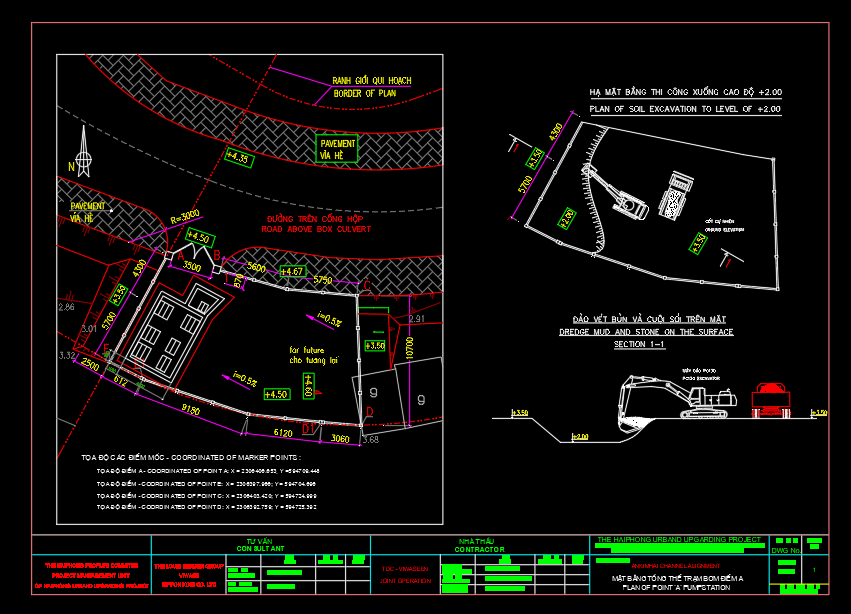Viewport: 851px width, 614px height.
Task: Select the 10700 dimension text
Action: 410,354
